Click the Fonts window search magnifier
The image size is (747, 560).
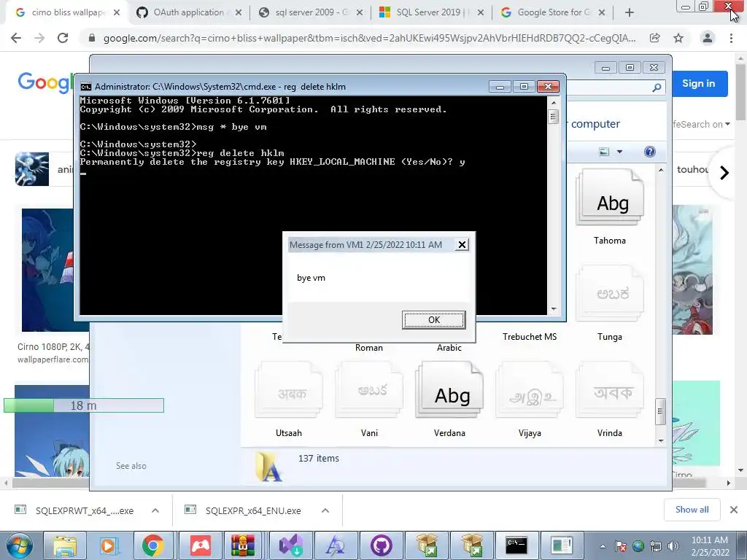[x=657, y=87]
